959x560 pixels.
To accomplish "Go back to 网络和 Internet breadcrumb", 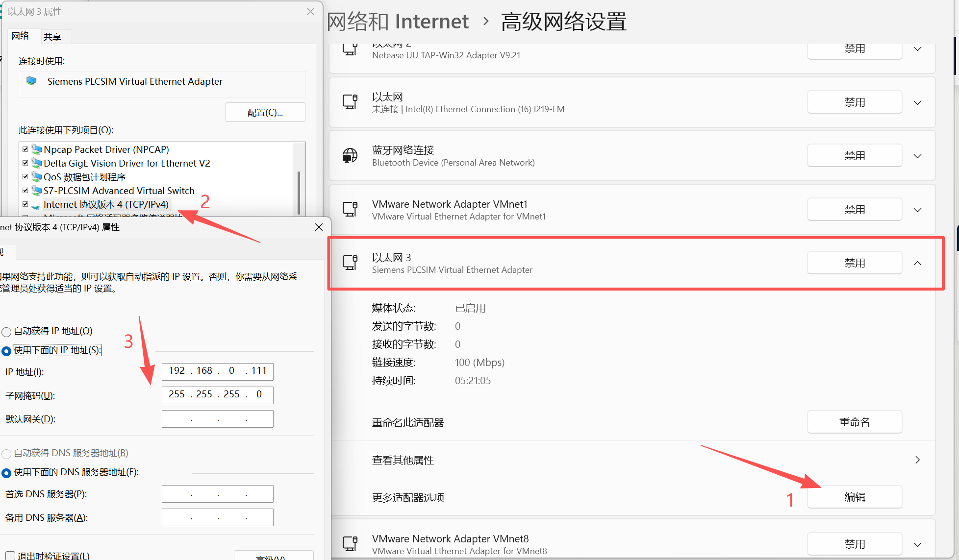I will pos(398,22).
